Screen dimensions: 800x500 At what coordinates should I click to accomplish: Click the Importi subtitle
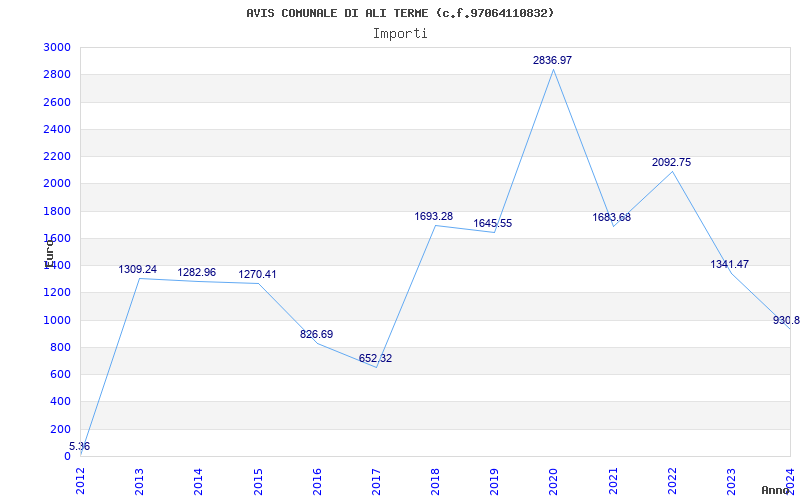(x=400, y=34)
